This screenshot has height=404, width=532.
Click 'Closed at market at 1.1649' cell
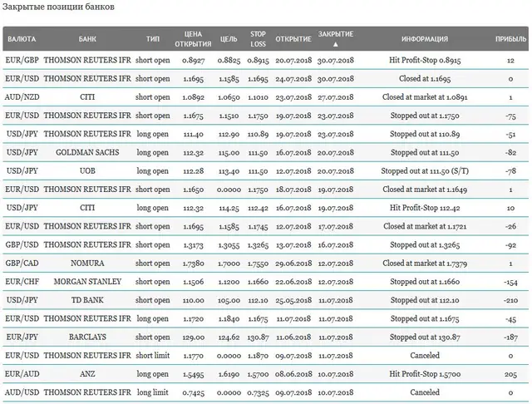[x=425, y=190]
